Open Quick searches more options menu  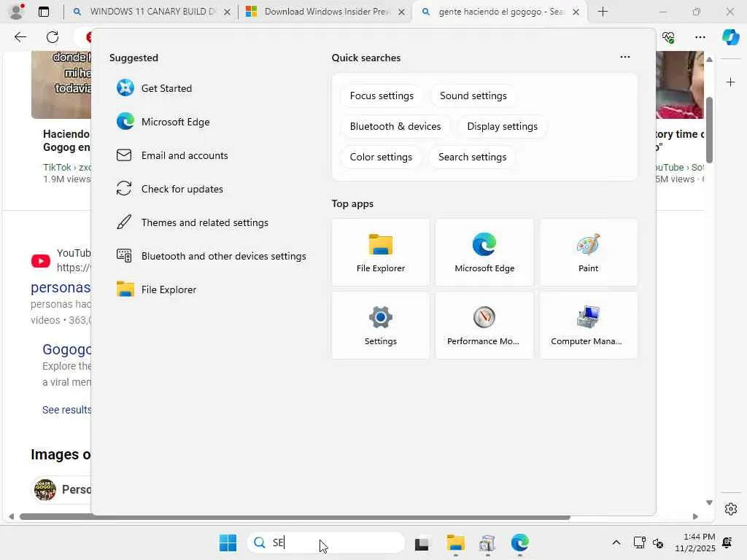click(x=625, y=57)
